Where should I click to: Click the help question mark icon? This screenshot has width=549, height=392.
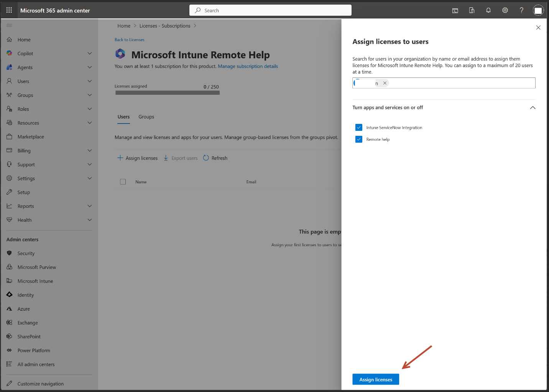click(x=521, y=10)
